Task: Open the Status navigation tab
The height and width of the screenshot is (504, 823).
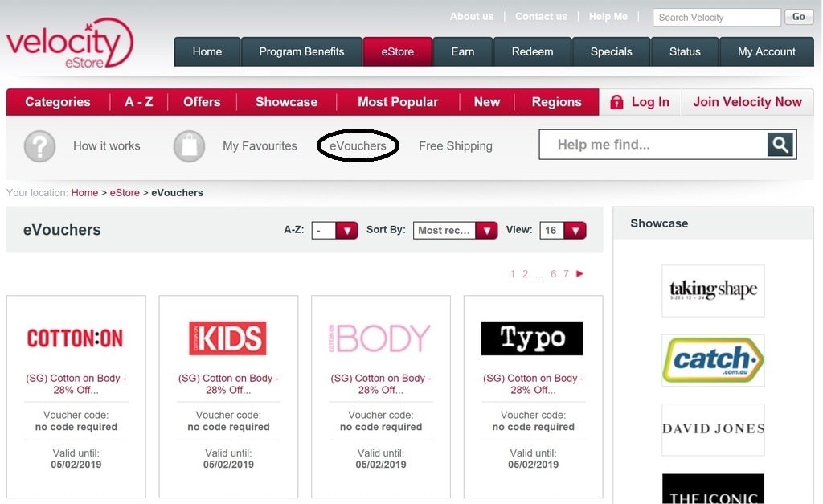Action: (685, 51)
